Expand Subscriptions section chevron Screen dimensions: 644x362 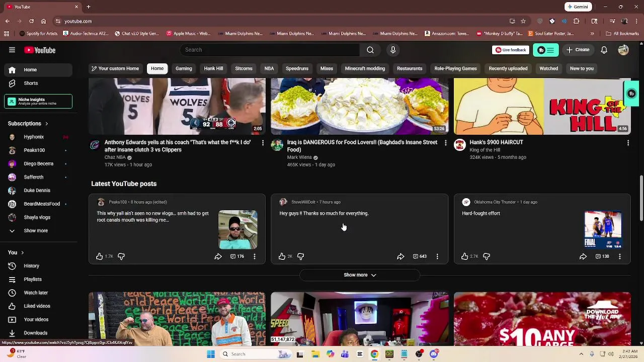(46, 124)
